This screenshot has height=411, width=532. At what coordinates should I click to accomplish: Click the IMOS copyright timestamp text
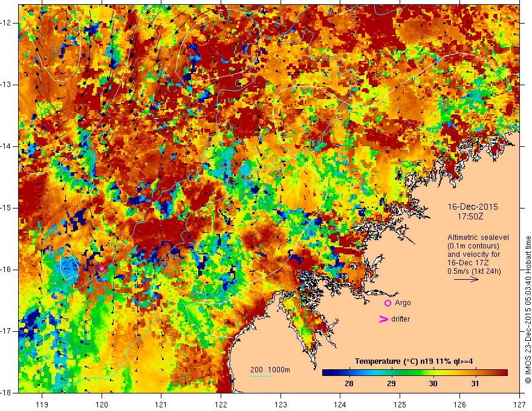pos(528,310)
